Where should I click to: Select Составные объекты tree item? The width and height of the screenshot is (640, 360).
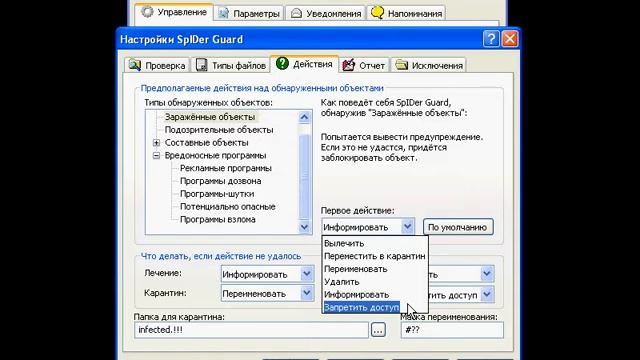pos(206,142)
